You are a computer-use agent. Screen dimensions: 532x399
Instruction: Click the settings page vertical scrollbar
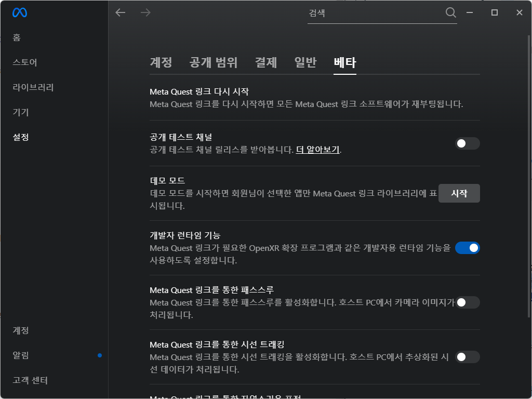point(529,177)
